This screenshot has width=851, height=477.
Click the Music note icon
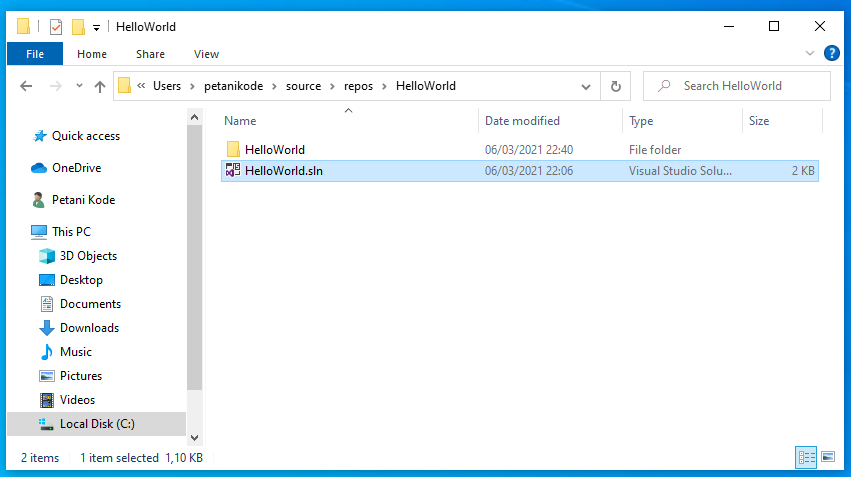47,352
